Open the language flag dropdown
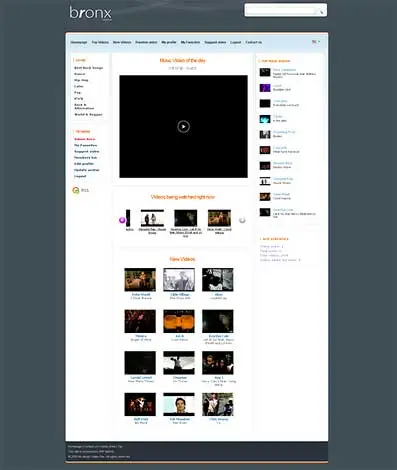The image size is (397, 470). [x=315, y=42]
